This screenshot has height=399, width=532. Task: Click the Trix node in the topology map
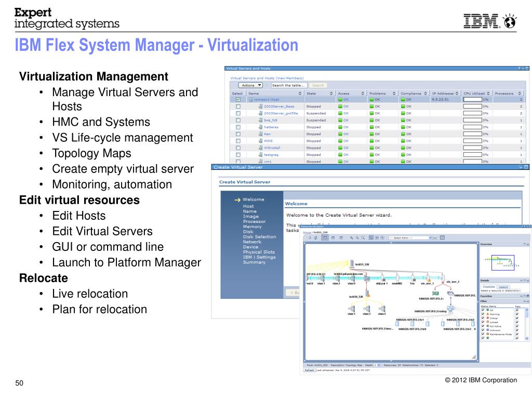click(413, 278)
